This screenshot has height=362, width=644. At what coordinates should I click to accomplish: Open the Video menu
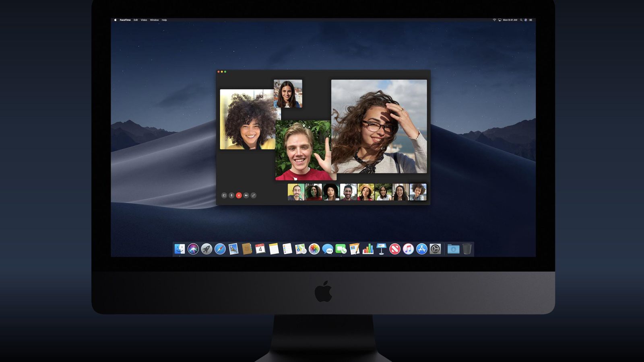tap(144, 20)
